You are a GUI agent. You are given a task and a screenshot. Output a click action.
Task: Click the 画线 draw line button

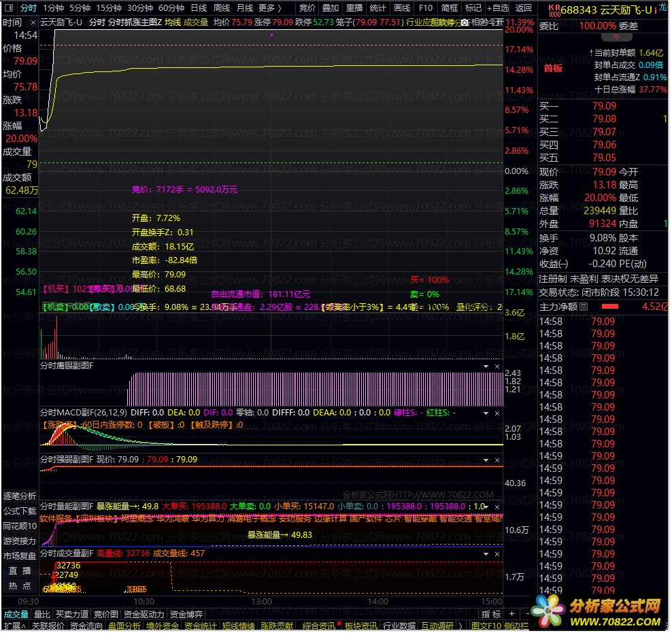click(403, 7)
